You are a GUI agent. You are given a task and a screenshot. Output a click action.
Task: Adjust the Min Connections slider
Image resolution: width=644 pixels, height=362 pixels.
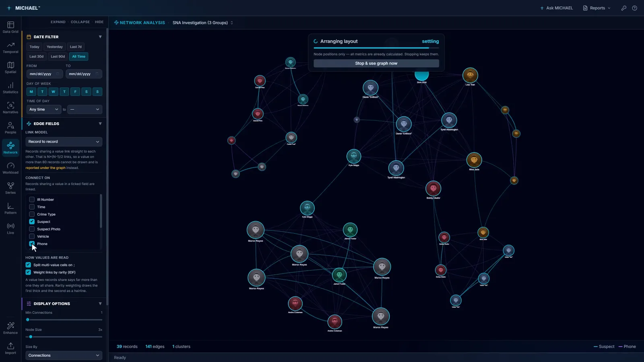click(x=64, y=320)
